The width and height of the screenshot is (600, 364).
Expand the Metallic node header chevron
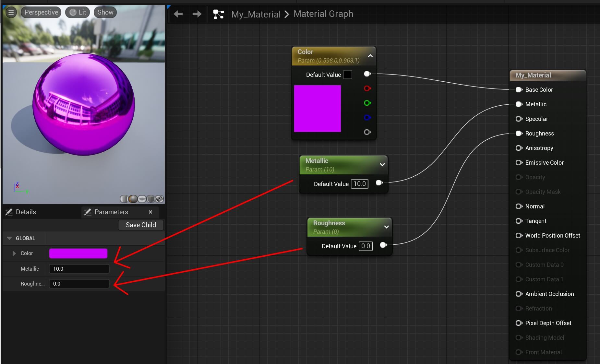click(382, 165)
